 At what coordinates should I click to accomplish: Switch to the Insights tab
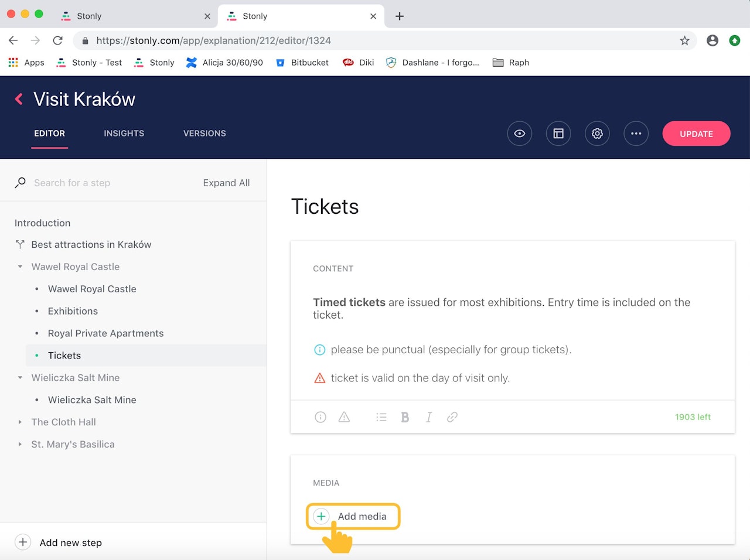[124, 134]
